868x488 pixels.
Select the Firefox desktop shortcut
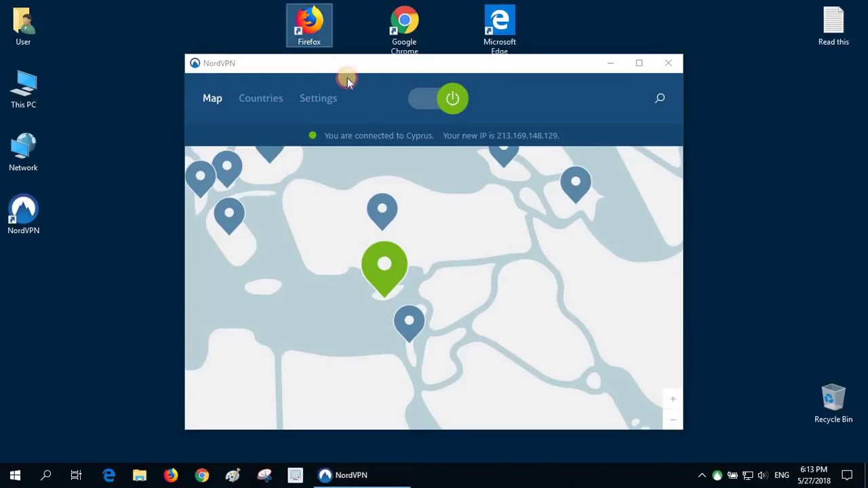309,26
